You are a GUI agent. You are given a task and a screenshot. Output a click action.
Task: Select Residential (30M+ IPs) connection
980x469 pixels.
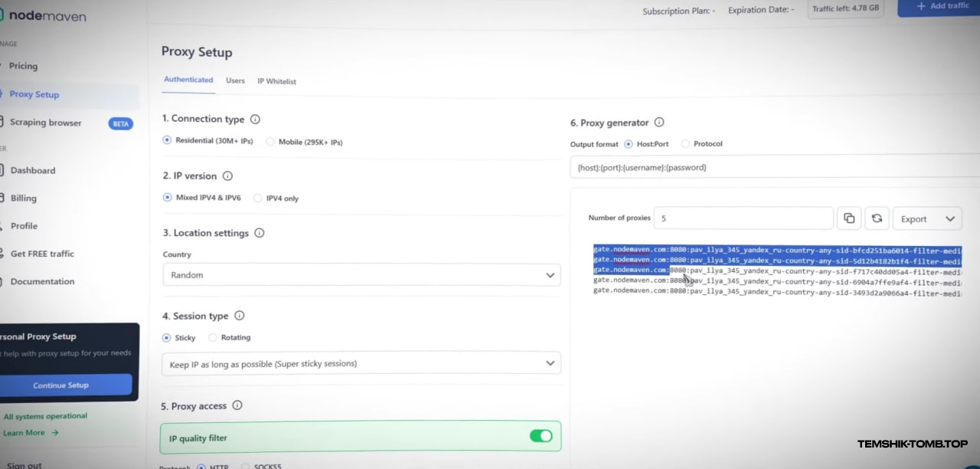coord(167,141)
